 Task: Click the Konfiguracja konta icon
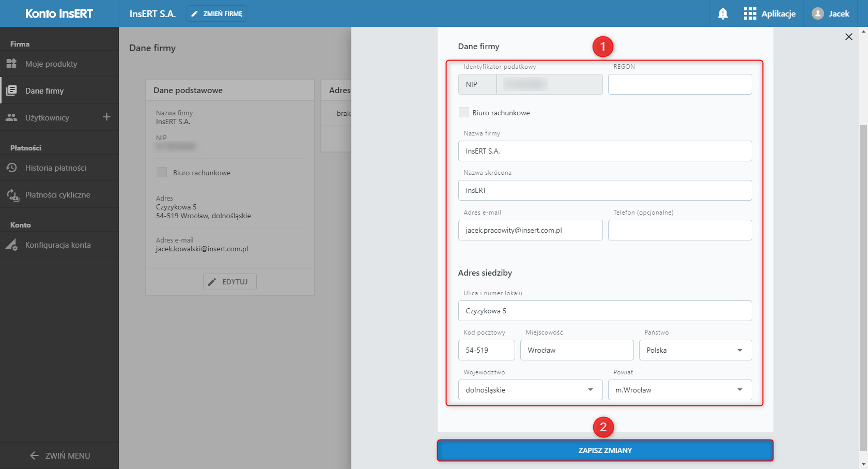point(12,245)
